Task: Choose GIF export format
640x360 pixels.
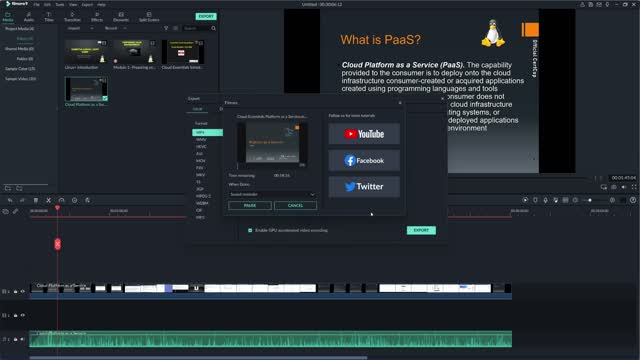Action: click(x=199, y=210)
